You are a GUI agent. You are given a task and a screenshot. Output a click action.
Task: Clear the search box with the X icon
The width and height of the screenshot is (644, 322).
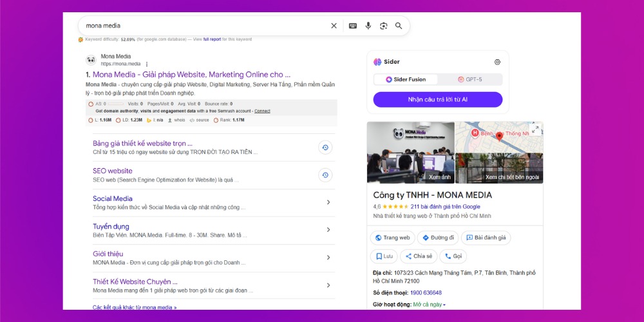point(334,26)
